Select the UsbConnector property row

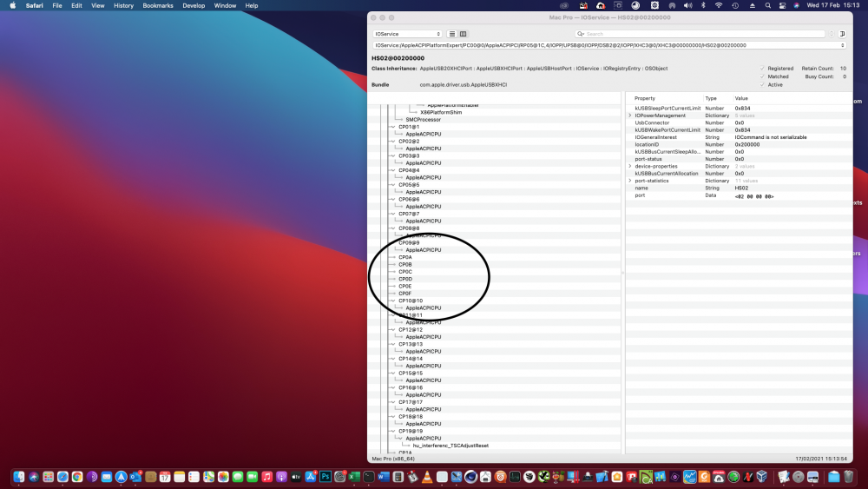click(739, 123)
